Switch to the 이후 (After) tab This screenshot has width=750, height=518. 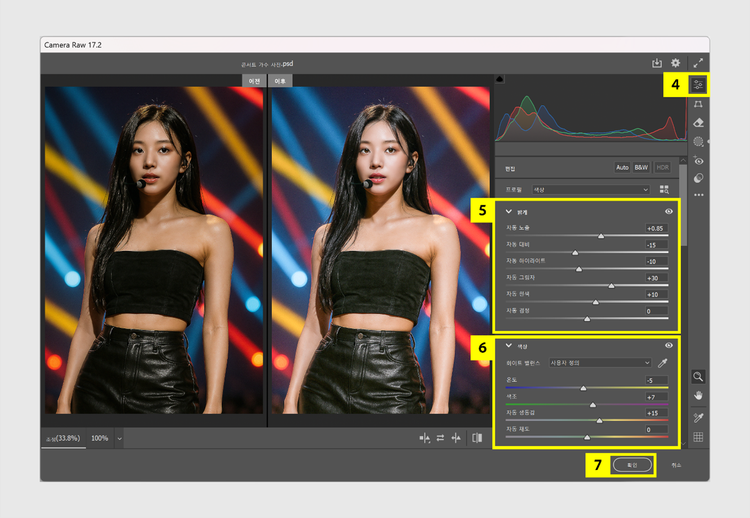[x=280, y=81]
